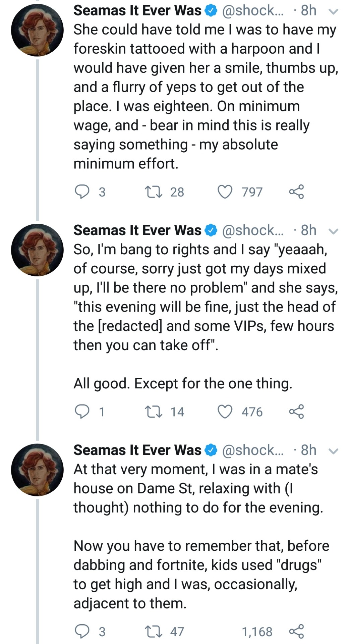This screenshot has height=644, width=350.
Task: Like the tweet with 797 likes
Action: coord(225,192)
